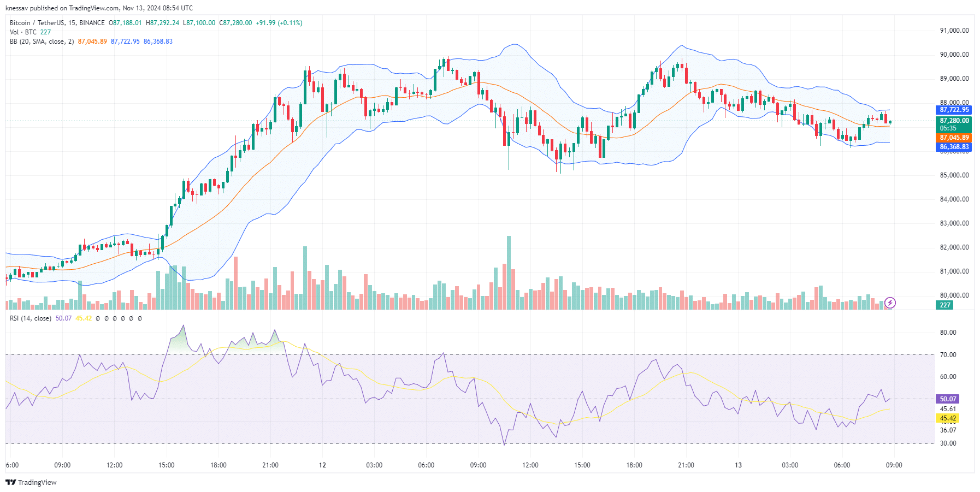The image size is (980, 492).
Task: Click the 81,000.00 price axis label
Action: click(x=954, y=271)
